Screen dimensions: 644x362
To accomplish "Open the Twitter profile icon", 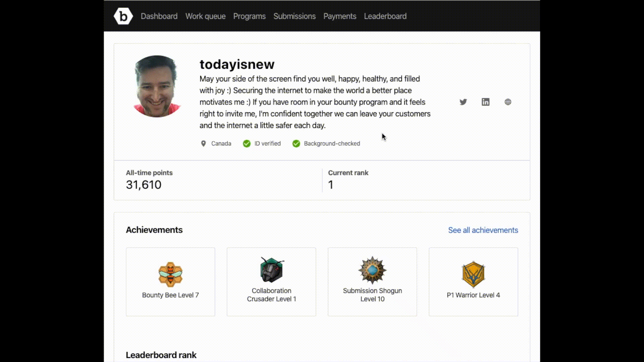I will 463,102.
